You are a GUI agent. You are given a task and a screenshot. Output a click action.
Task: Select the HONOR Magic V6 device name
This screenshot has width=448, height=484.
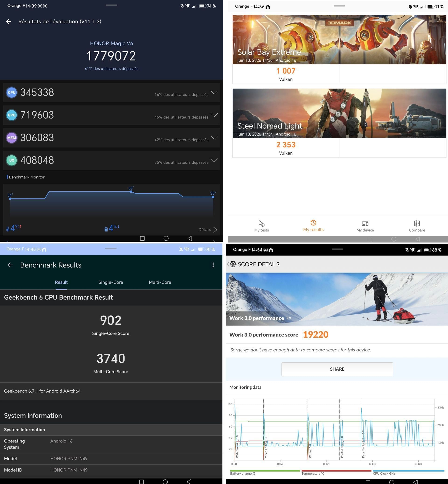pyautogui.click(x=112, y=43)
